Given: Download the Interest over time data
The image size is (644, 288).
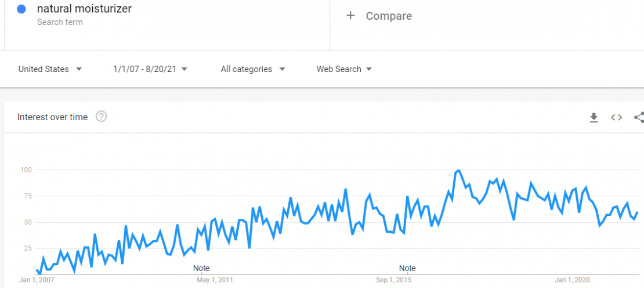Looking at the screenshot, I should 594,117.
